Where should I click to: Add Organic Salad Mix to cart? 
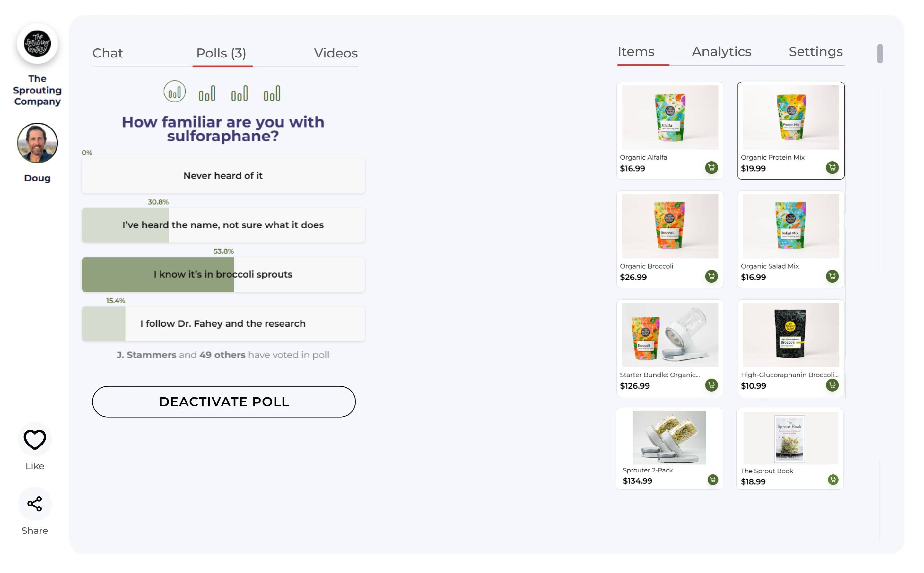pos(832,276)
